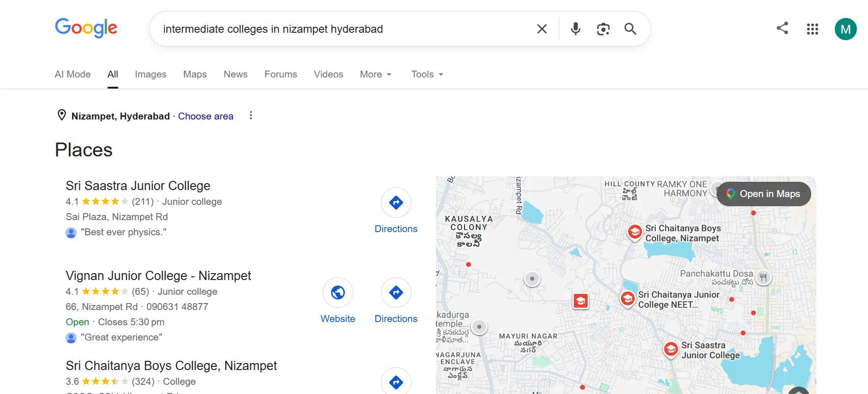Expand the More dropdown
Image resolution: width=868 pixels, height=394 pixels.
point(376,74)
